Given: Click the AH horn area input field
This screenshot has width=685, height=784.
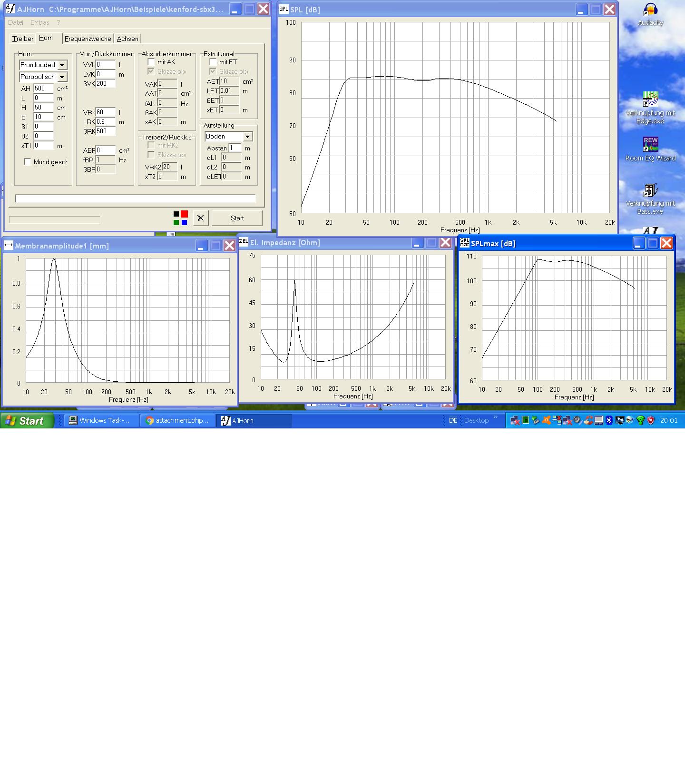Looking at the screenshot, I should tap(43, 89).
